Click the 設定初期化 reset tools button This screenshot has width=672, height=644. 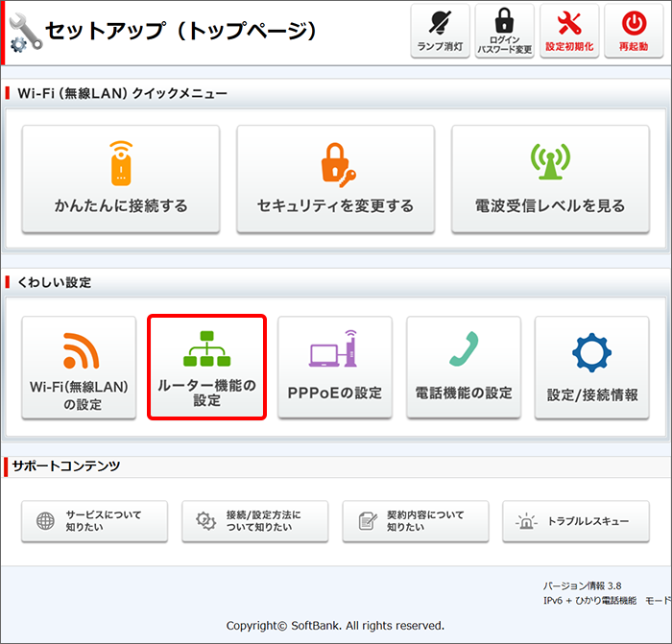point(569,31)
